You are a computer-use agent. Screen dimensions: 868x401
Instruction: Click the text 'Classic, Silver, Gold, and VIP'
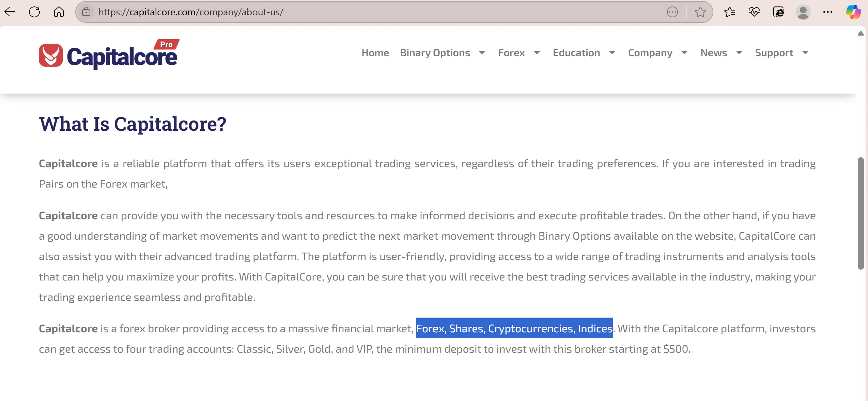[x=305, y=349]
